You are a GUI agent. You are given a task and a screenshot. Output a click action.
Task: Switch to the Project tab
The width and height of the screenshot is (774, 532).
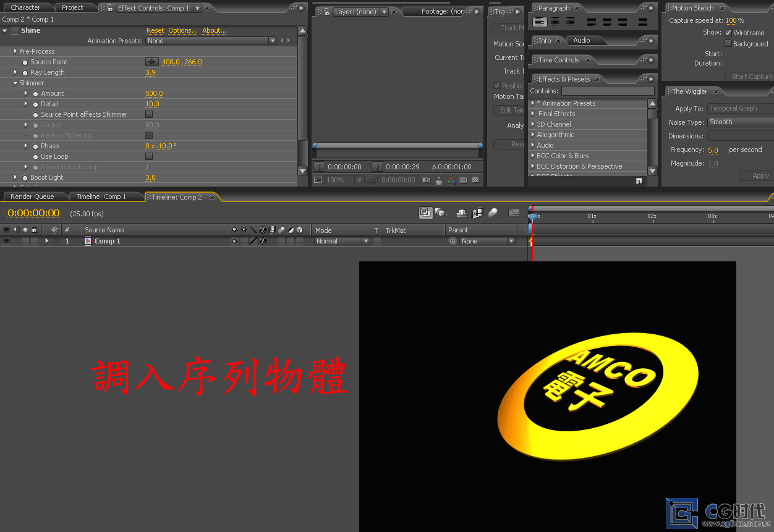(72, 7)
